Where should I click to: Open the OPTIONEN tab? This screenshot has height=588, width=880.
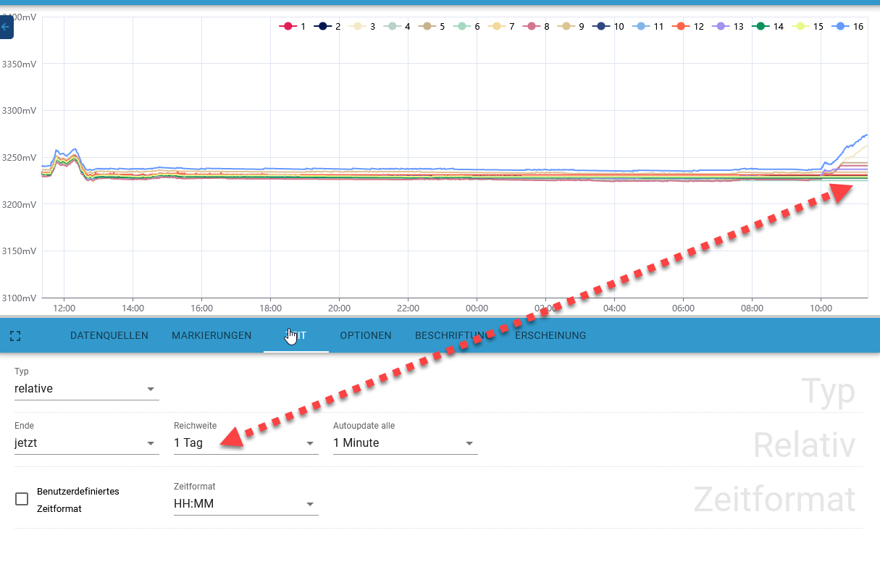click(x=366, y=336)
